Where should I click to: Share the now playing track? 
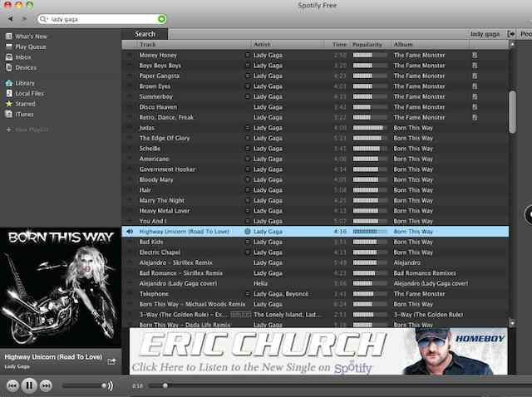tap(111, 362)
